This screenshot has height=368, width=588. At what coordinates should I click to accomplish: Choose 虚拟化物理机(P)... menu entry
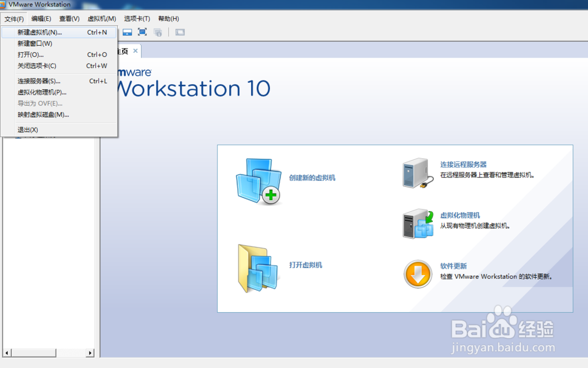tap(59, 92)
